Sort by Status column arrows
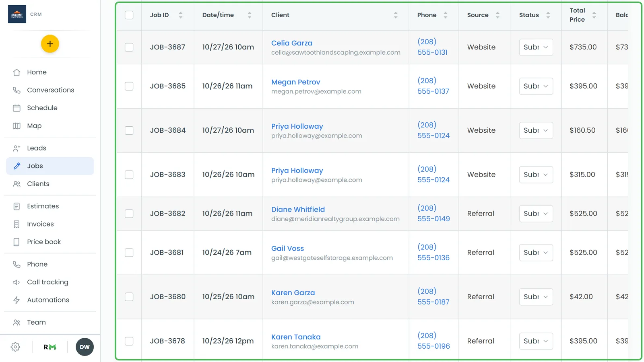 [548, 15]
